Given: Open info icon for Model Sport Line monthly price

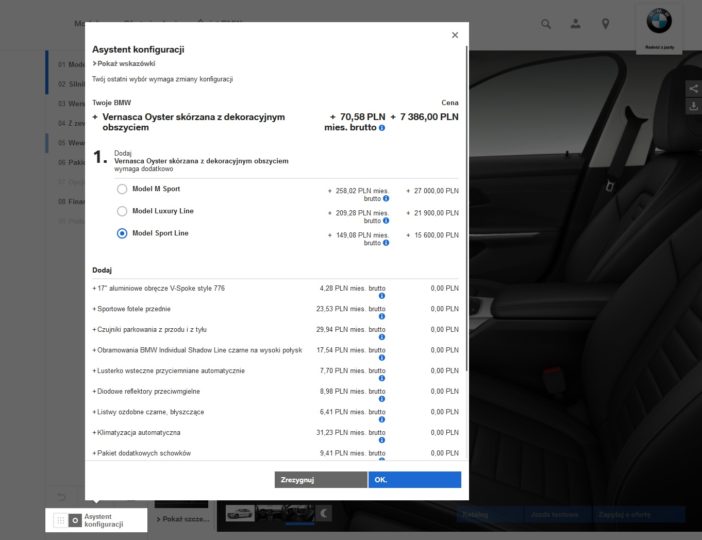Looking at the screenshot, I should [x=386, y=243].
